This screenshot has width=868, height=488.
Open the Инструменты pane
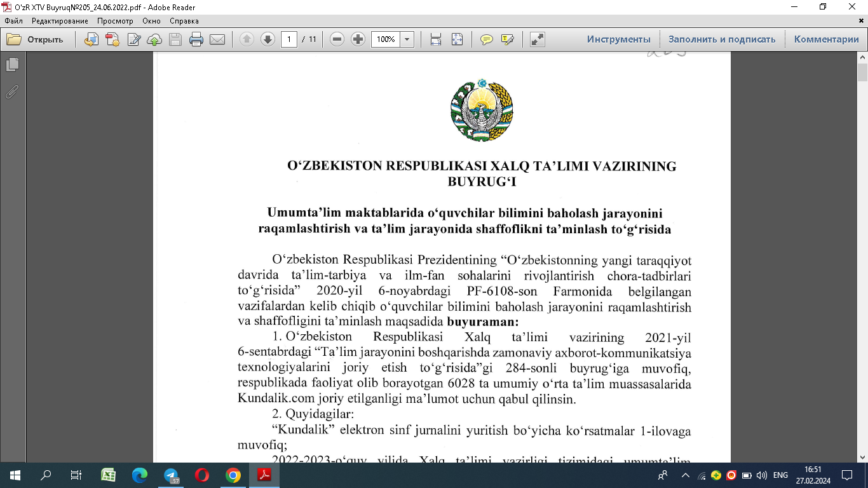pyautogui.click(x=618, y=39)
